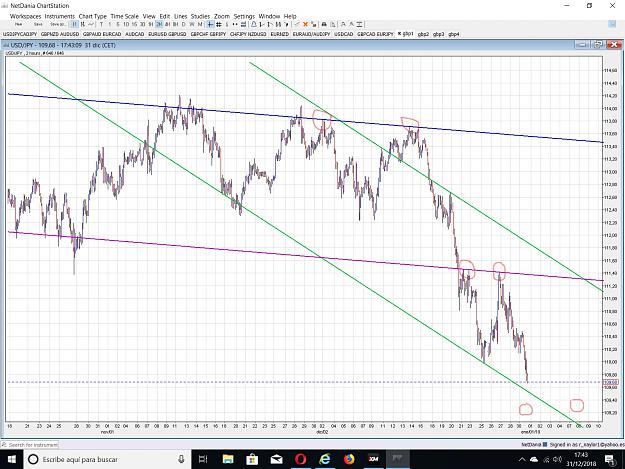
Task: Open File Explorer from the taskbar
Action: (x=228, y=459)
